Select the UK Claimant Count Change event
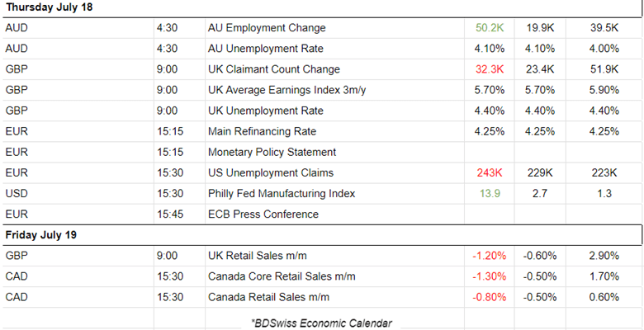This screenshot has height=330, width=644. coord(273,69)
